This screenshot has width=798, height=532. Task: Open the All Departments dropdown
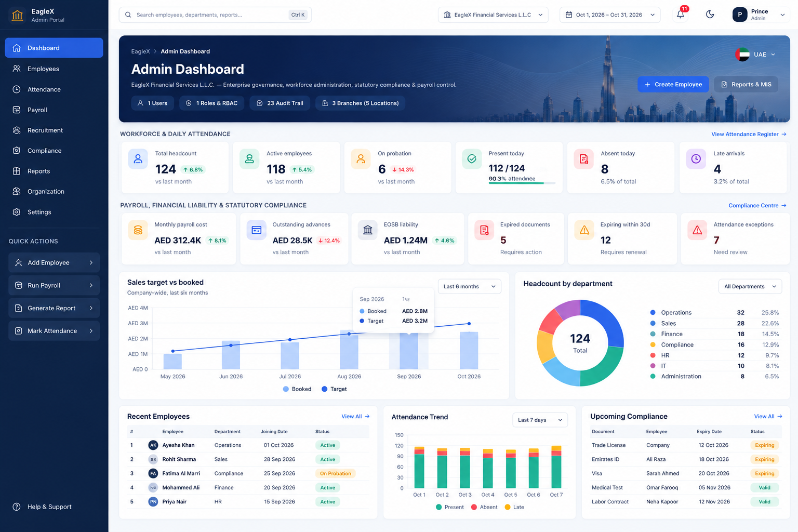750,286
